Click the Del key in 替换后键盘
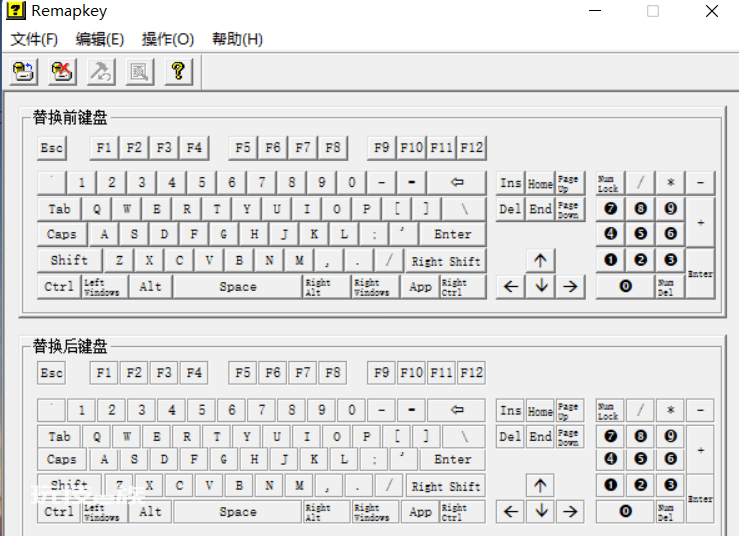The width and height of the screenshot is (739, 536). pyautogui.click(x=511, y=437)
